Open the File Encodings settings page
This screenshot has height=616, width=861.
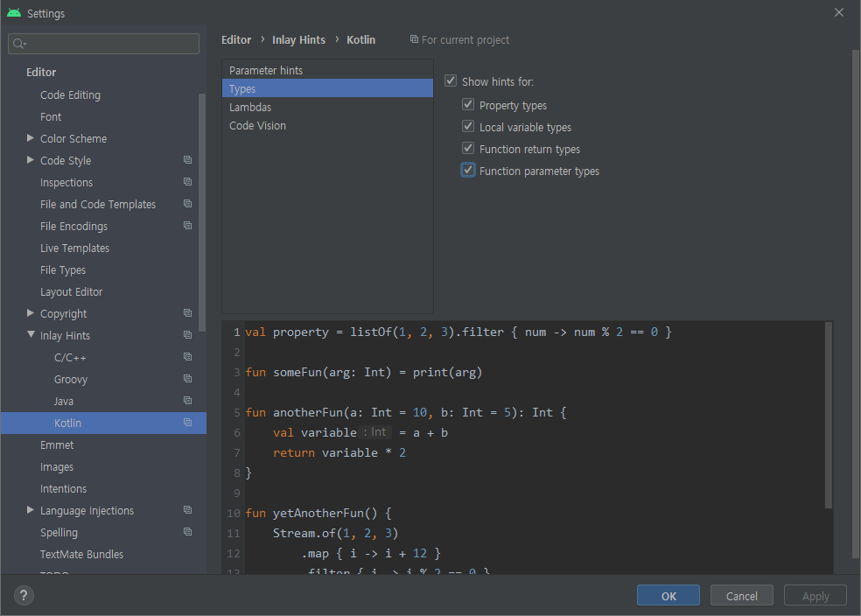pos(73,227)
